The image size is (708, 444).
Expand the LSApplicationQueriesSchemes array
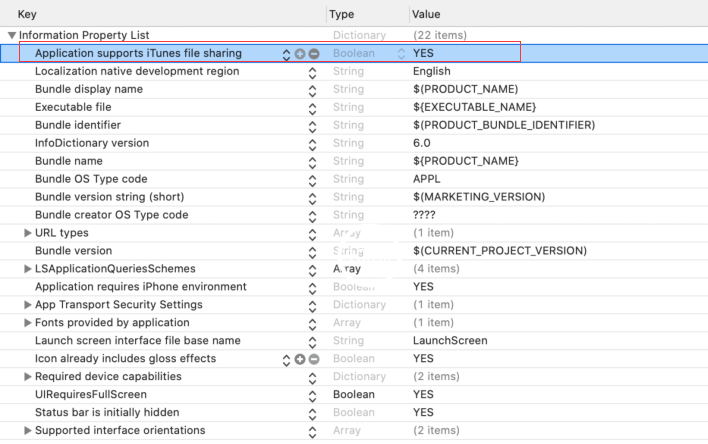(27, 269)
